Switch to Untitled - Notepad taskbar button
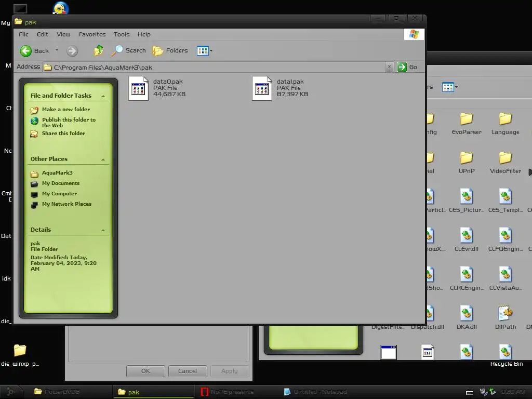 coord(321,392)
